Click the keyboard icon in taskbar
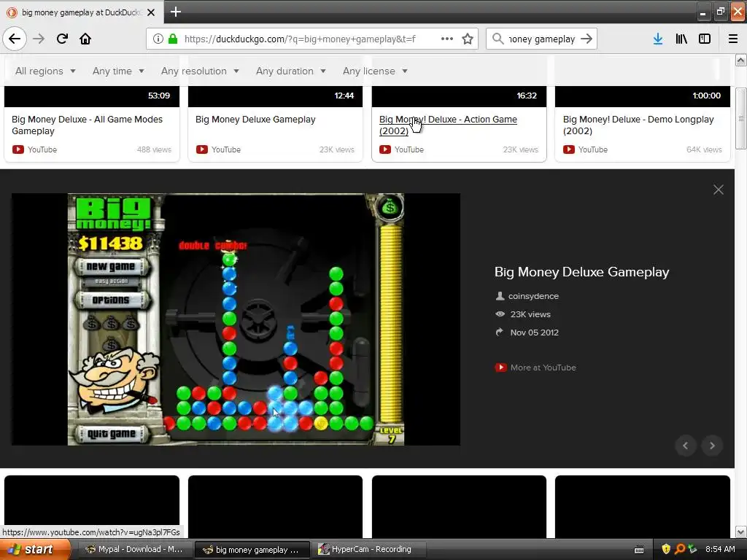This screenshot has width=747, height=560. 639,550
